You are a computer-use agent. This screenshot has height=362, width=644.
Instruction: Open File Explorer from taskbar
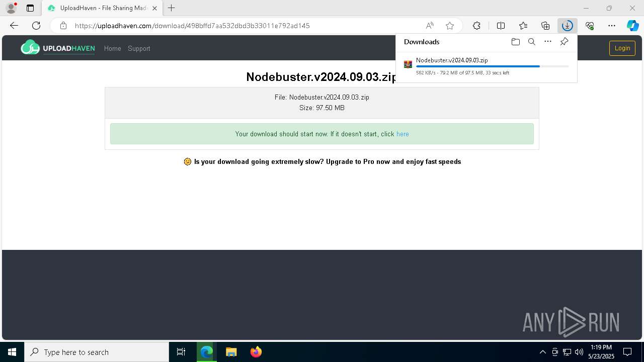[x=231, y=352]
